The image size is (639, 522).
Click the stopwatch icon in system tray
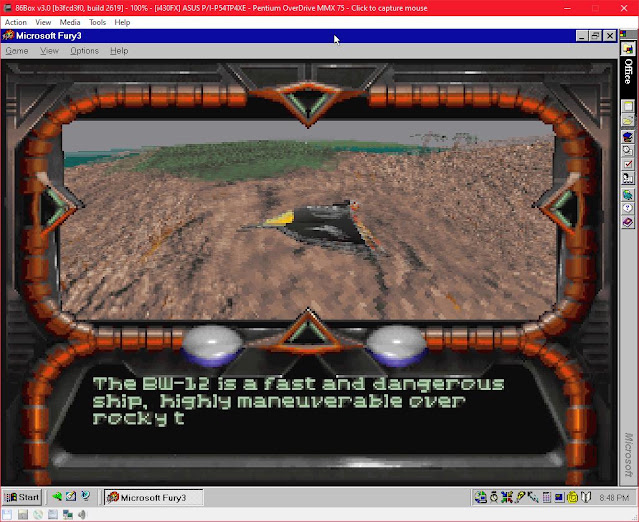(x=494, y=498)
